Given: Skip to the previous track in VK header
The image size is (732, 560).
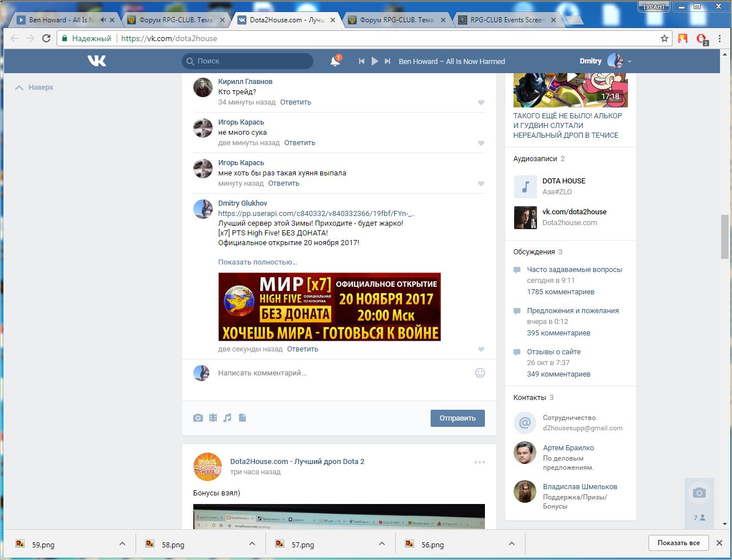Looking at the screenshot, I should [x=361, y=61].
